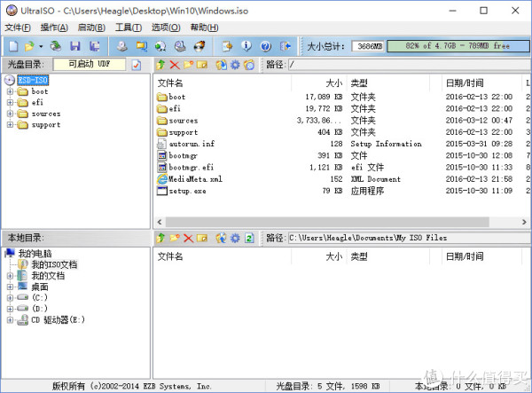
Task: Burn the CD/DVD image
Action: 199,46
